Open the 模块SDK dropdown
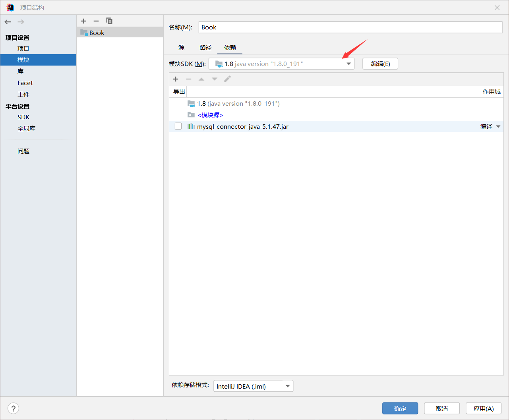 [x=281, y=64]
